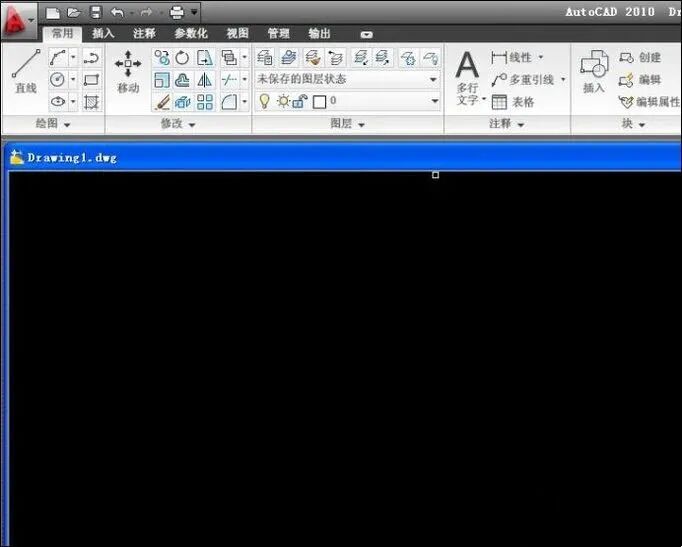Select the Polyline tool
The width and height of the screenshot is (682, 547).
coord(91,57)
